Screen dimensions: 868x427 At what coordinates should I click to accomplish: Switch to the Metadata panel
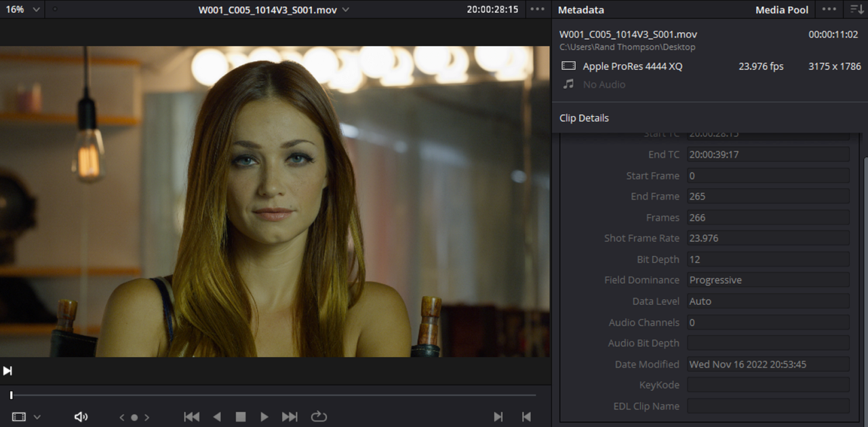581,10
